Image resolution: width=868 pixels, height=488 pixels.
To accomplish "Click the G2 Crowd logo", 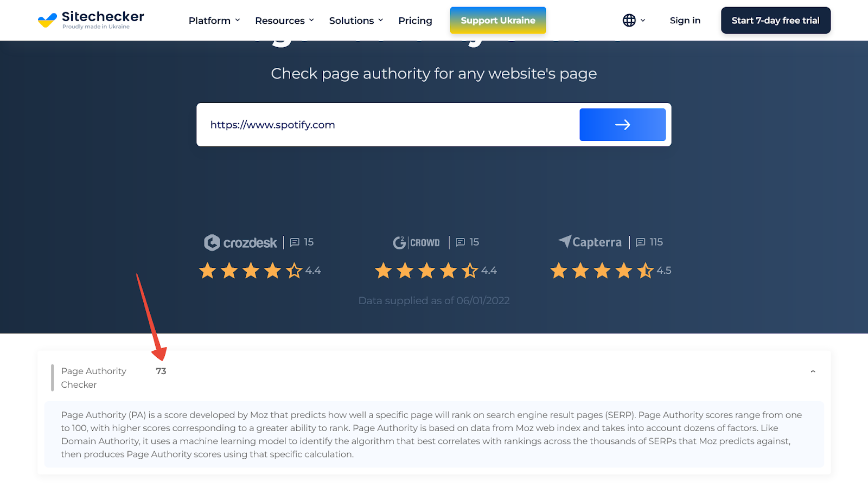I will pos(416,242).
